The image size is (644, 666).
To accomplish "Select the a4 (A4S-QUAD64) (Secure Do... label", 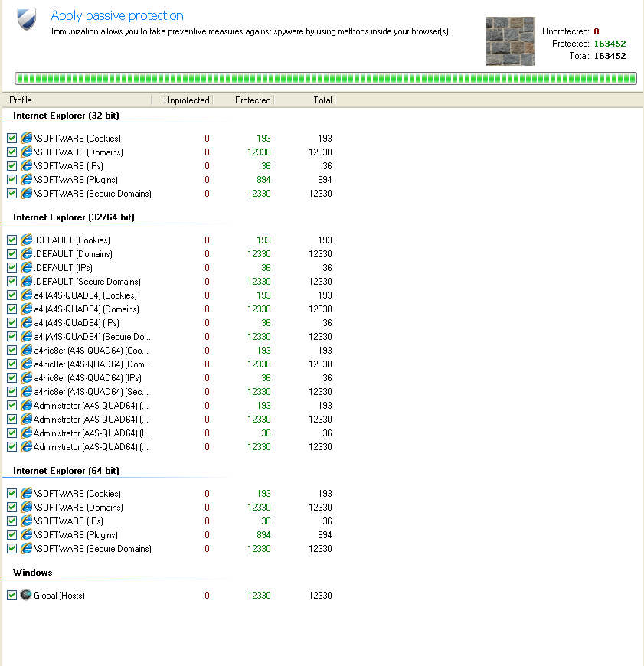I will (x=92, y=337).
